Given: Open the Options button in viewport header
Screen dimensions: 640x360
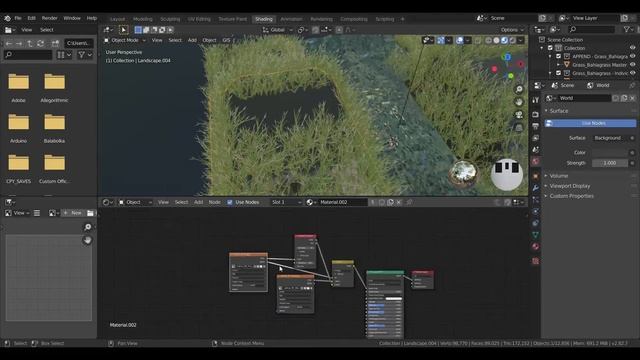Looking at the screenshot, I should [x=512, y=30].
